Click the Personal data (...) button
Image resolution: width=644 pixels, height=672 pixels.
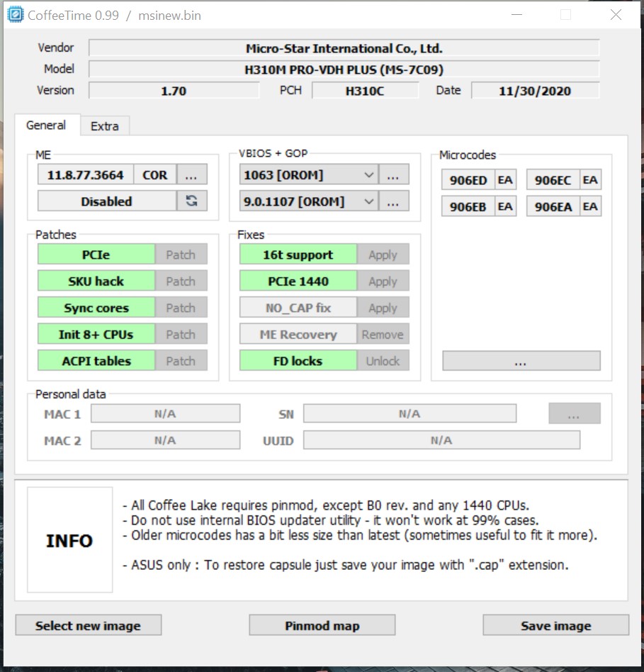[x=574, y=413]
